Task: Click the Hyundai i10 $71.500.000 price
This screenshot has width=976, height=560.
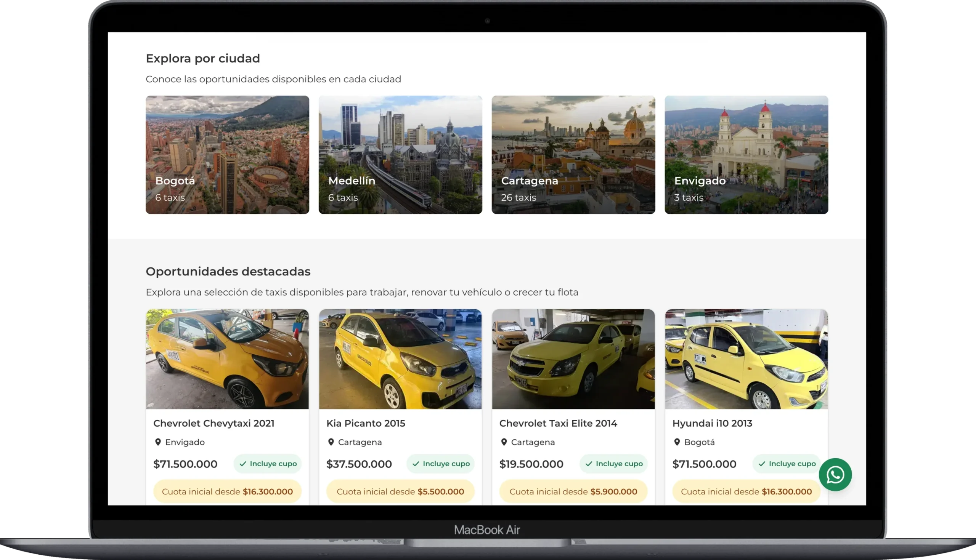Action: [x=704, y=464]
